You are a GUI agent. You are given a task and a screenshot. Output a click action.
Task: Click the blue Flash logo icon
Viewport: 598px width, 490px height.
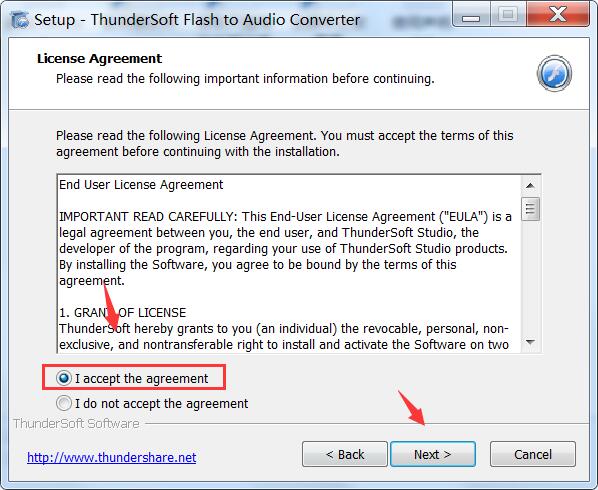[554, 73]
